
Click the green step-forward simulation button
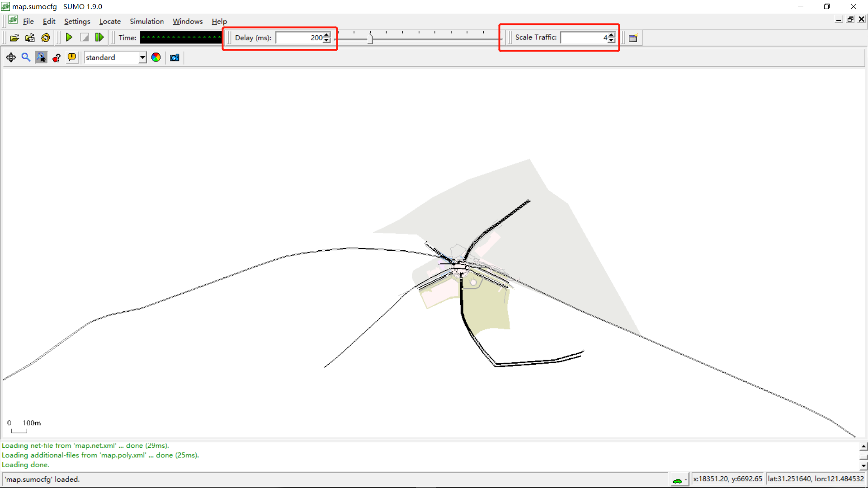point(99,38)
